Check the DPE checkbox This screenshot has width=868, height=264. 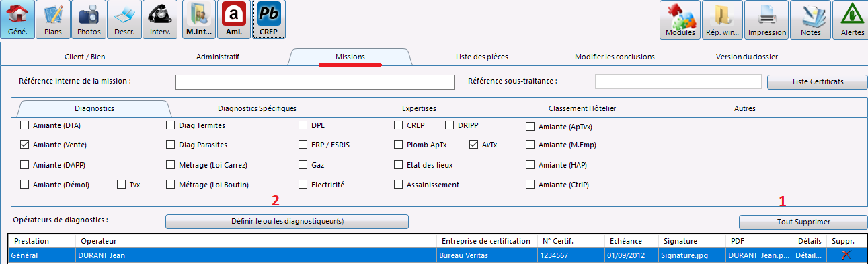pos(303,125)
